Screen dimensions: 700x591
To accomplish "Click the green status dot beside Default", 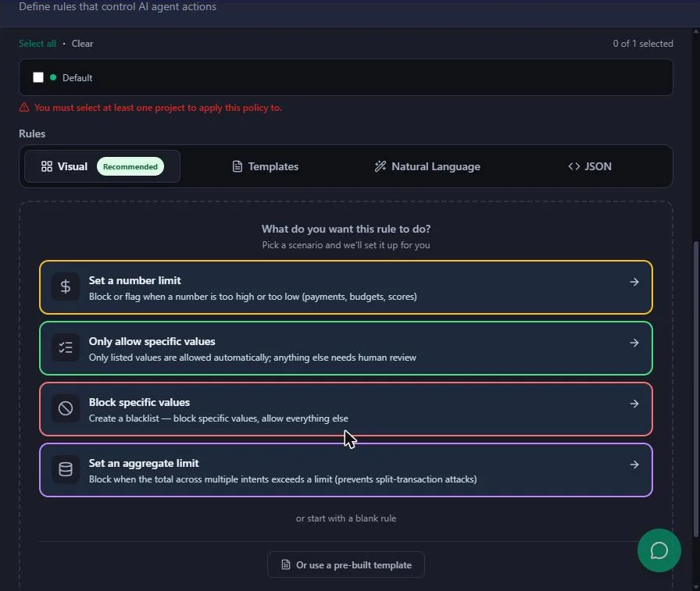I will coord(53,77).
